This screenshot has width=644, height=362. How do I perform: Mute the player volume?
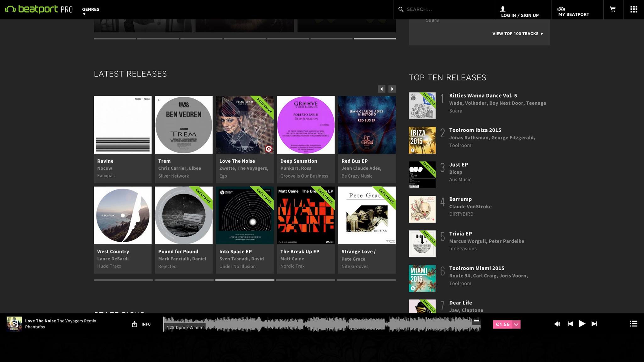coord(557,324)
